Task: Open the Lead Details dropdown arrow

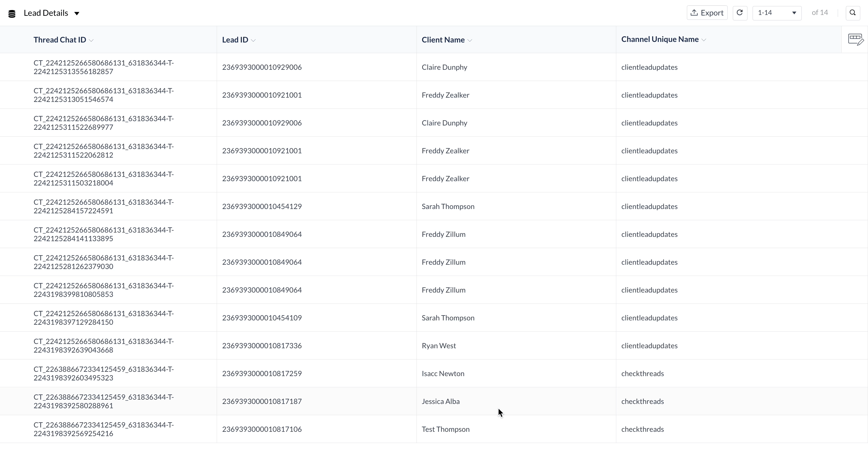Action: tap(77, 13)
